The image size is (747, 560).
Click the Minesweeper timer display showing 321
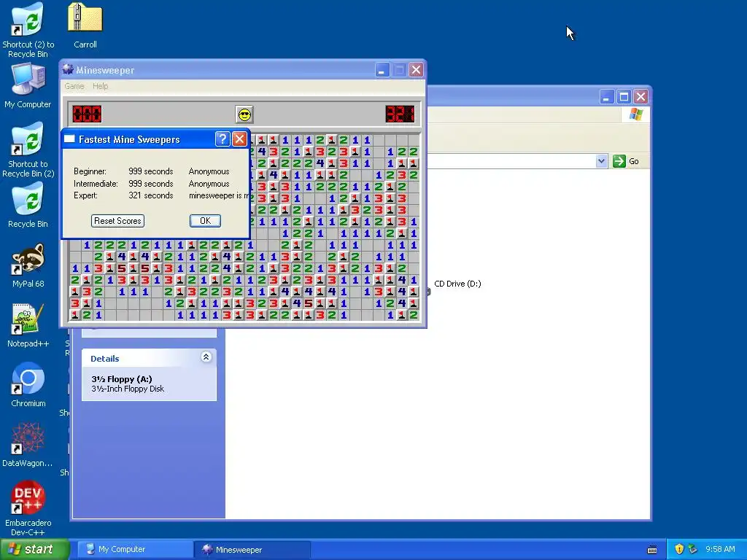400,114
